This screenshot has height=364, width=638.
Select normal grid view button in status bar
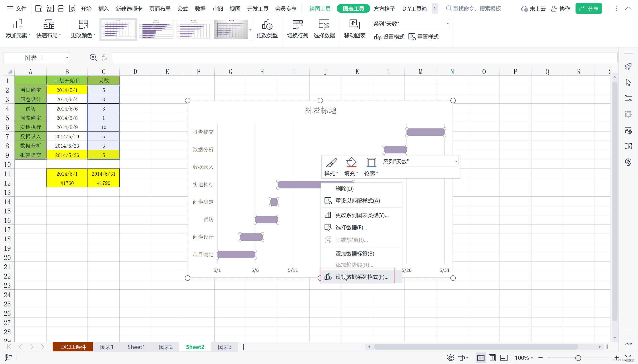[480, 358]
